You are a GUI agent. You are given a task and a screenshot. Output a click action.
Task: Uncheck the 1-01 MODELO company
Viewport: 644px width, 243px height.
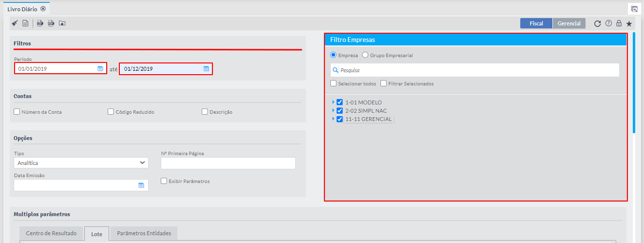[x=340, y=102]
